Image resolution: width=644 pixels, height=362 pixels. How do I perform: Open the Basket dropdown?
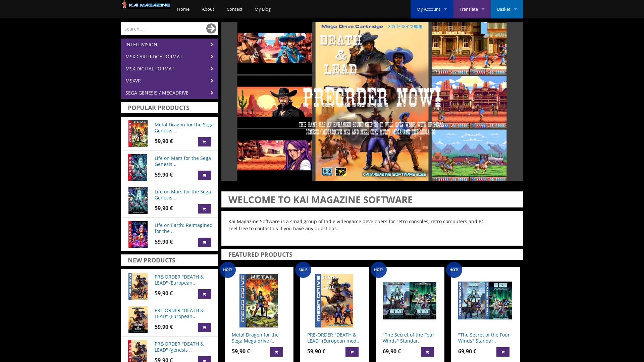tap(507, 9)
